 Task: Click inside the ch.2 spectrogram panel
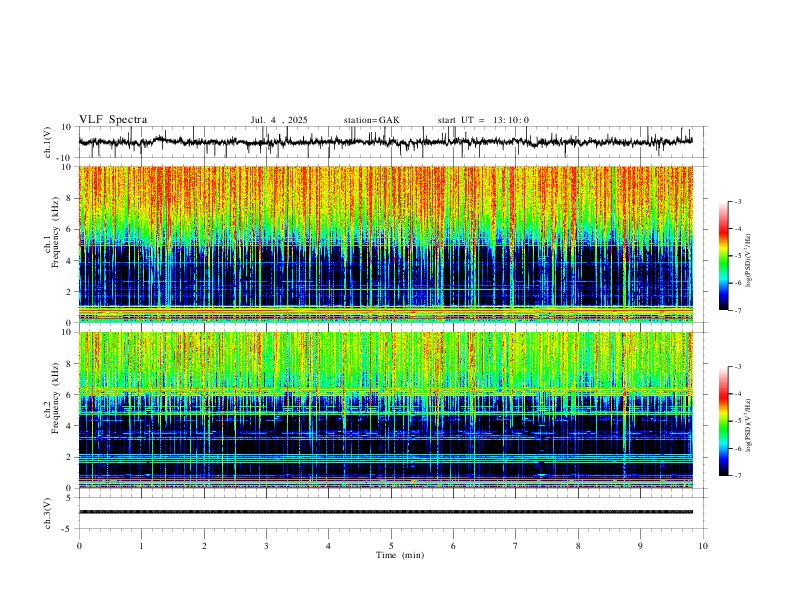click(385, 410)
